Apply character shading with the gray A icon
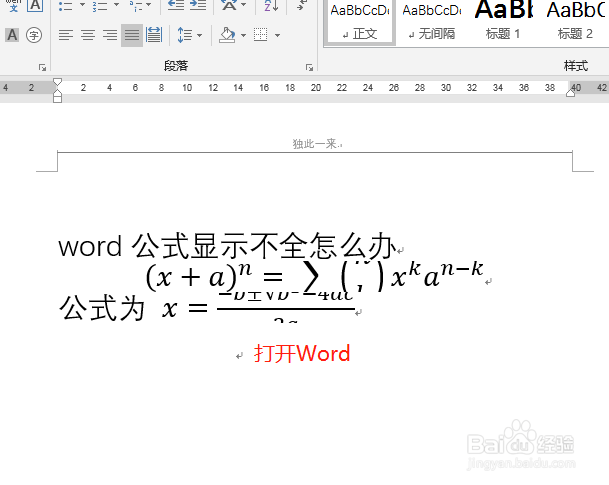609x485 pixels. pos(12,35)
